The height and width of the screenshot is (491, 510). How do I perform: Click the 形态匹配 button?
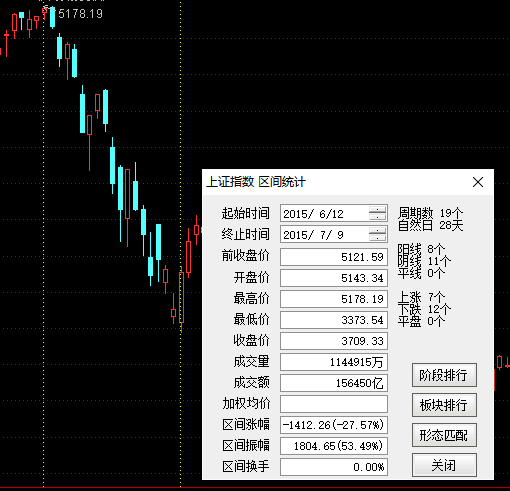444,435
